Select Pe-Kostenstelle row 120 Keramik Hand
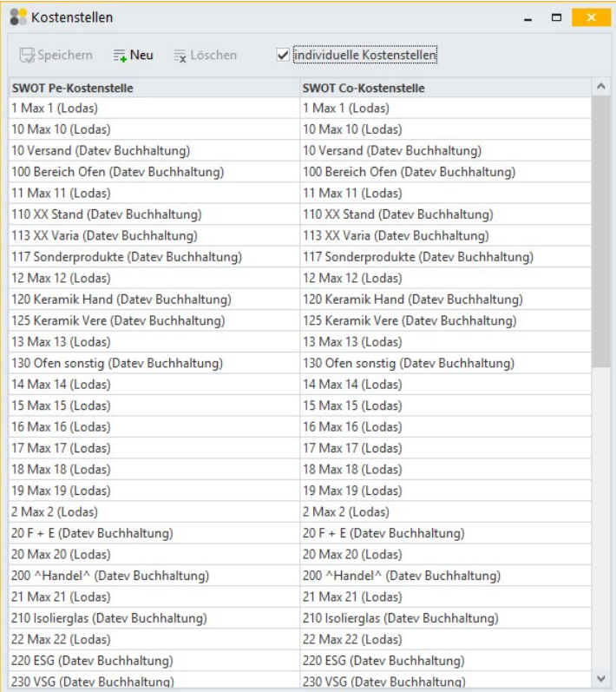616x692 pixels. click(121, 300)
